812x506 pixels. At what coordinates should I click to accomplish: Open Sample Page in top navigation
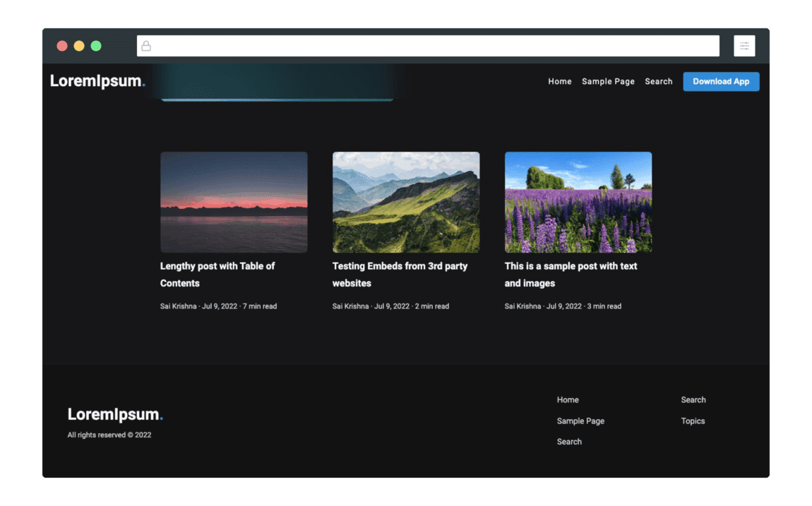(x=608, y=82)
